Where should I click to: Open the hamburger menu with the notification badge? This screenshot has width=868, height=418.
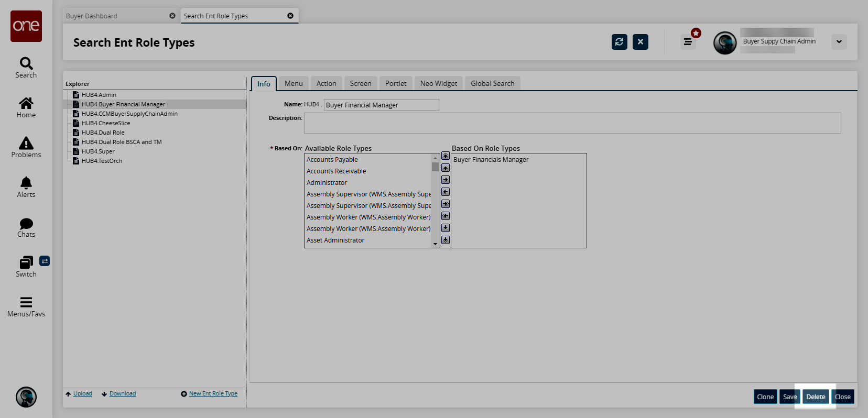(x=688, y=42)
